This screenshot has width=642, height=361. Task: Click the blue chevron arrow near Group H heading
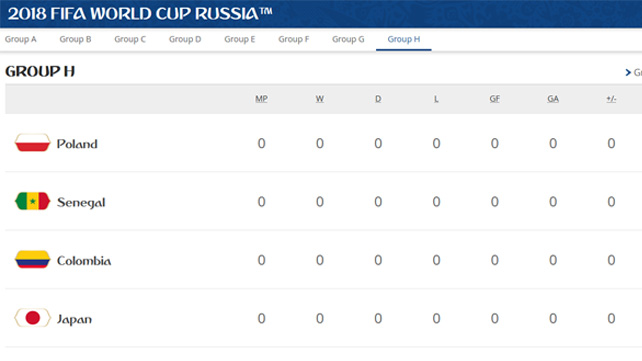click(x=628, y=72)
